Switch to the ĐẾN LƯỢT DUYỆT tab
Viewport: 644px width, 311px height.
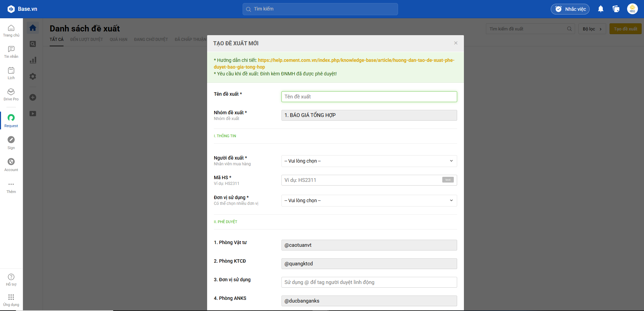86,40
